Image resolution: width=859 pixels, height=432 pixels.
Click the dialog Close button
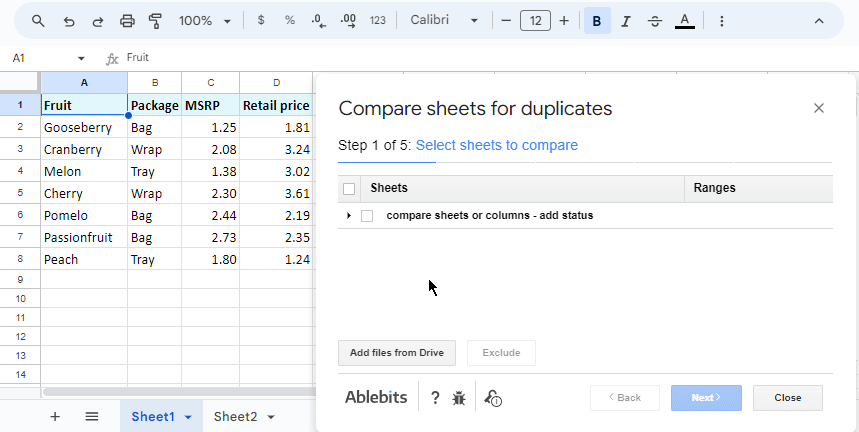point(788,398)
